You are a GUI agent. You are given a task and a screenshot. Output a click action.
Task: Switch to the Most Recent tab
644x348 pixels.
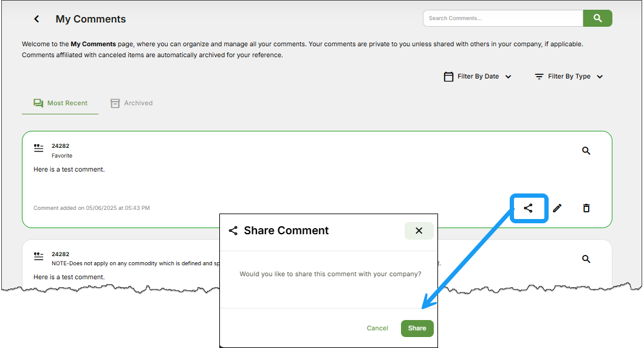point(60,103)
